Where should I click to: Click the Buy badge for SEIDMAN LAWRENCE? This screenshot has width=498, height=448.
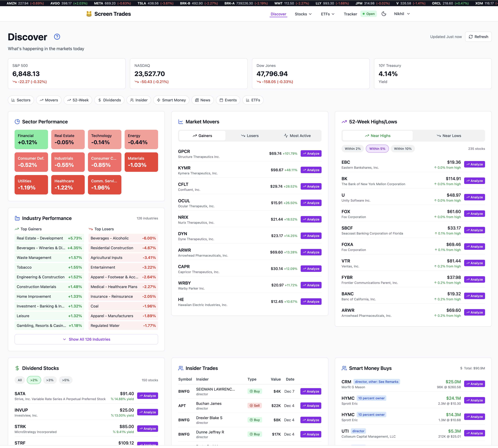coord(255,391)
